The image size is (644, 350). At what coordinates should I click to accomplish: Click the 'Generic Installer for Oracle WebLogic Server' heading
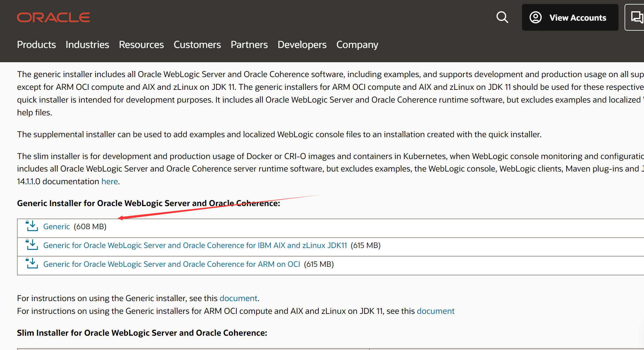point(148,203)
